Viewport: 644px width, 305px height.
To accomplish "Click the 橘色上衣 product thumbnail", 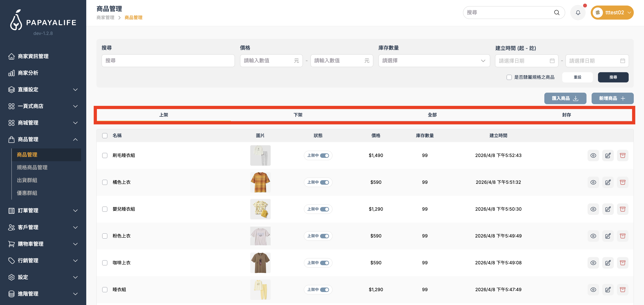I will tap(260, 182).
